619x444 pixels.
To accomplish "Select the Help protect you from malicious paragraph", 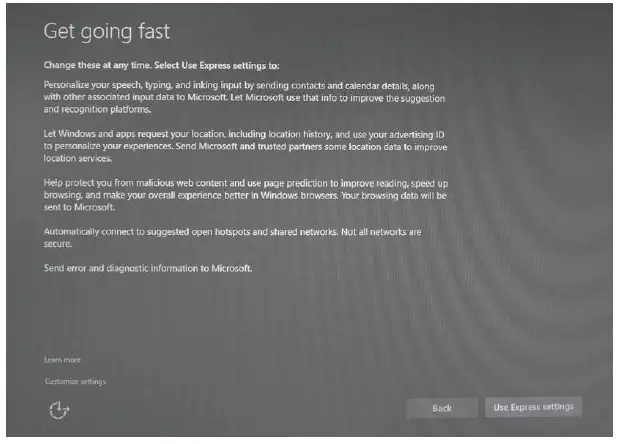I will (x=246, y=195).
